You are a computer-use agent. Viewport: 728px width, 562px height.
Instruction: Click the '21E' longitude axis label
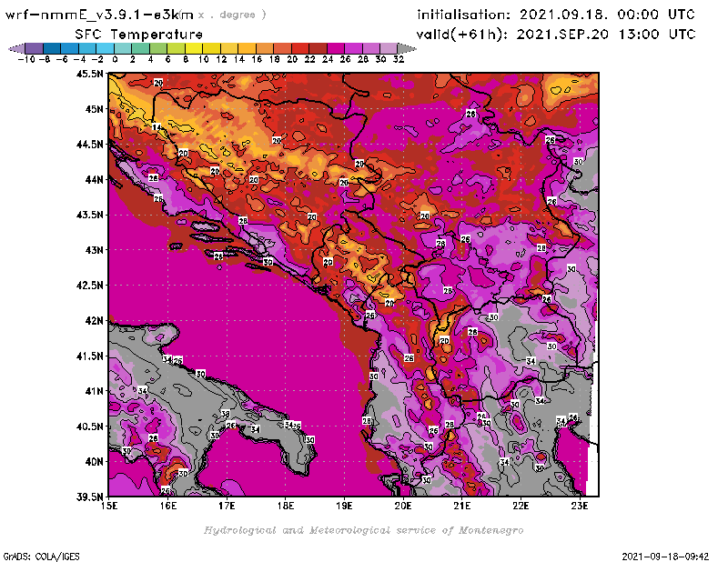[462, 506]
